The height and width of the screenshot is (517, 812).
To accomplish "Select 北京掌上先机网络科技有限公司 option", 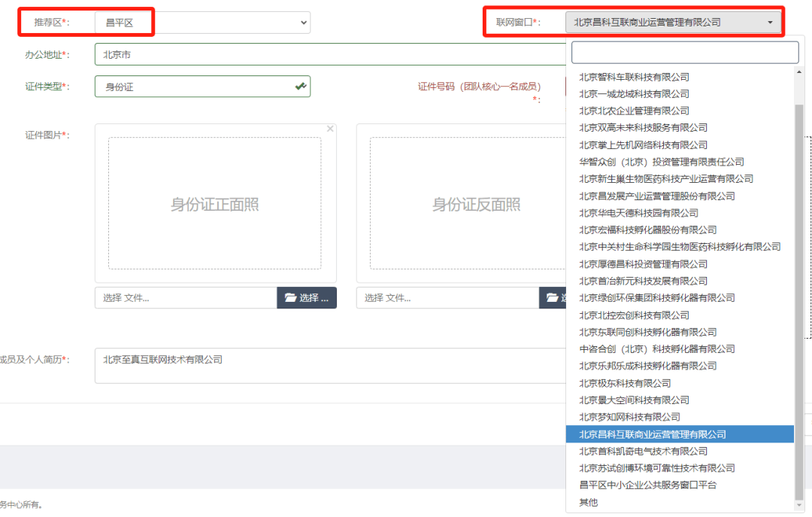I will [x=680, y=144].
